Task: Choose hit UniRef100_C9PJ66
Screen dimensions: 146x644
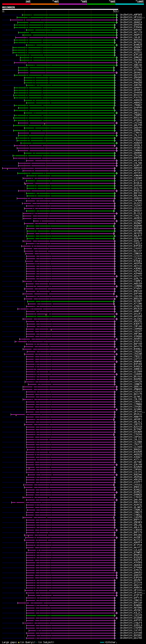Action: (131, 326)
